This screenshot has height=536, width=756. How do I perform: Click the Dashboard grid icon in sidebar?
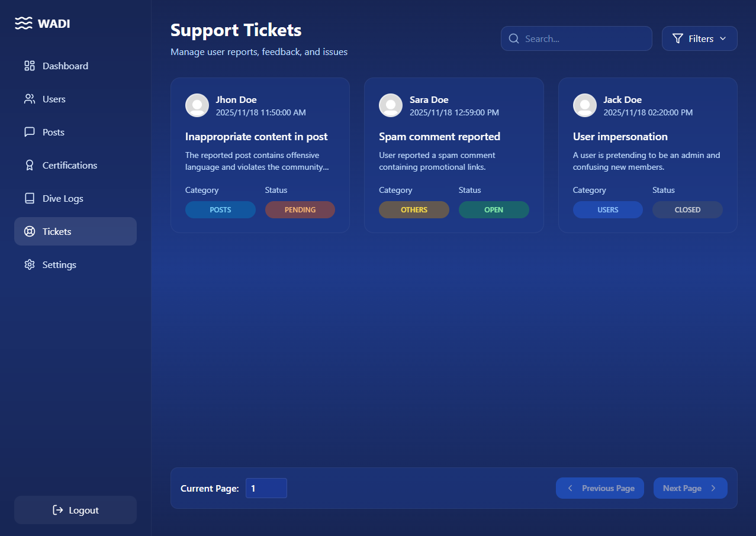tap(30, 66)
